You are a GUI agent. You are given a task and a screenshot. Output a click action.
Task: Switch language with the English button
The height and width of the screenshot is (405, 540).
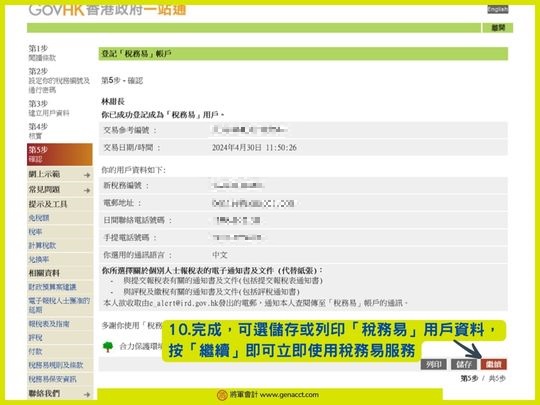(x=498, y=9)
